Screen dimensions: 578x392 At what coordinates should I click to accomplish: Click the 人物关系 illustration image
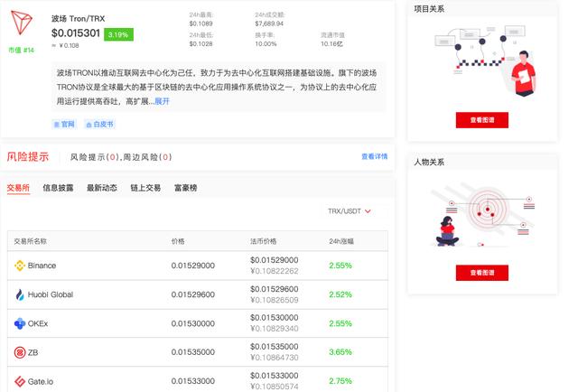[x=482, y=215]
